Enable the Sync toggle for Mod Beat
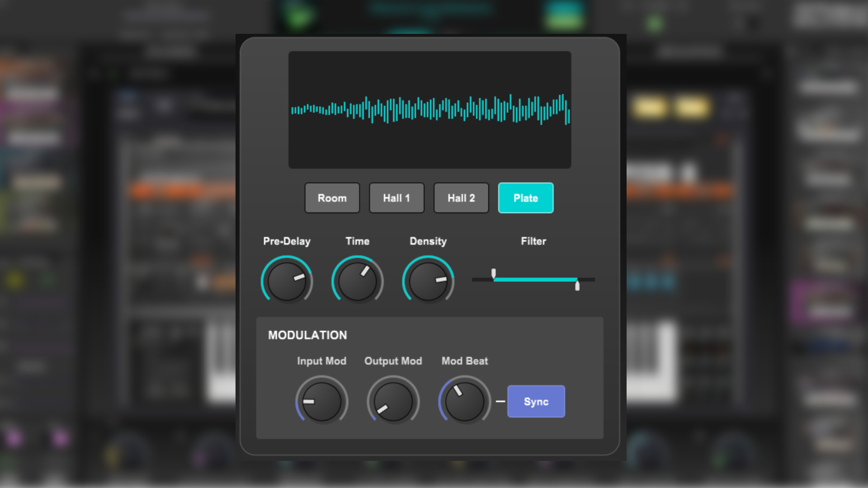868x488 pixels. [x=536, y=401]
